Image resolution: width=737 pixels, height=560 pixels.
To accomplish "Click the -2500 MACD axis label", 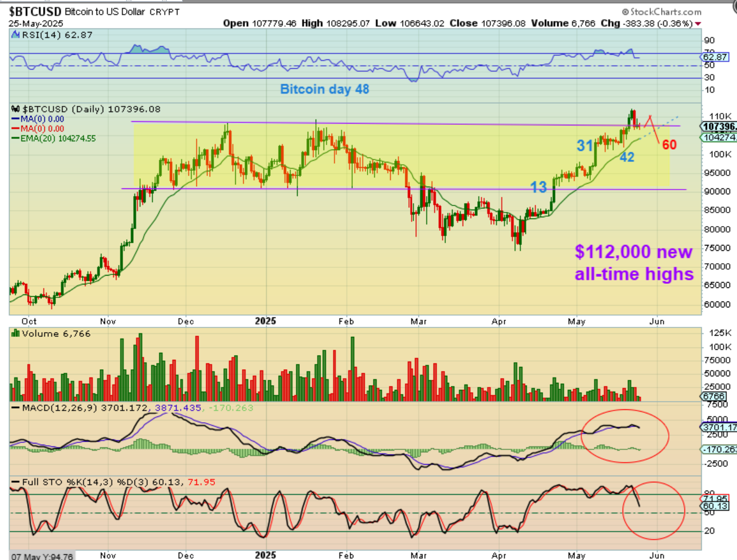I will 715,463.
